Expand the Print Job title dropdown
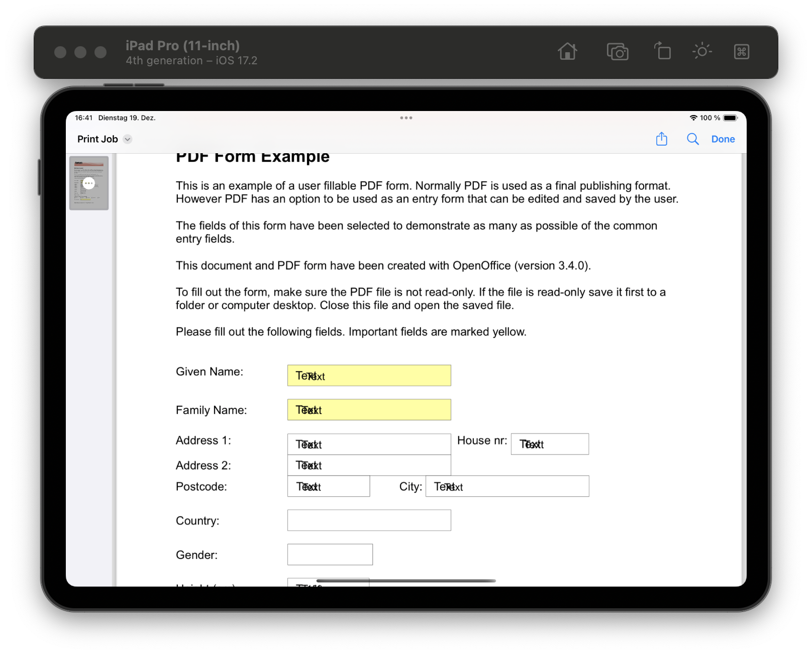812x661 pixels. tap(128, 139)
